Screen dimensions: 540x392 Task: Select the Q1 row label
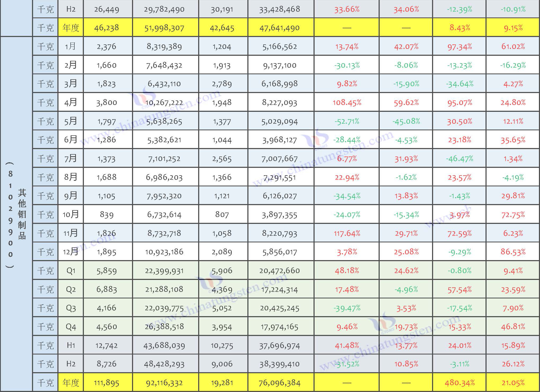(70, 271)
